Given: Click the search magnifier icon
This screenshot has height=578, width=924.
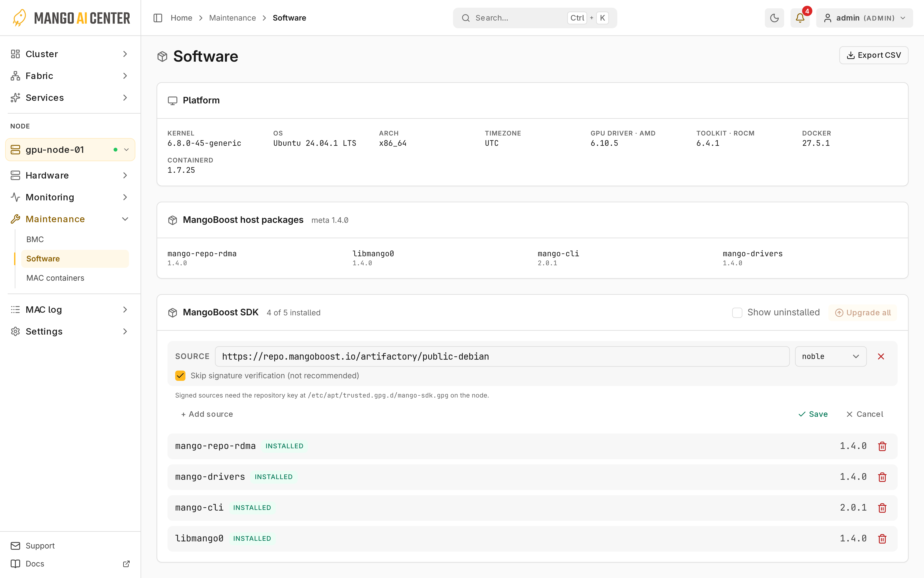Looking at the screenshot, I should (465, 18).
